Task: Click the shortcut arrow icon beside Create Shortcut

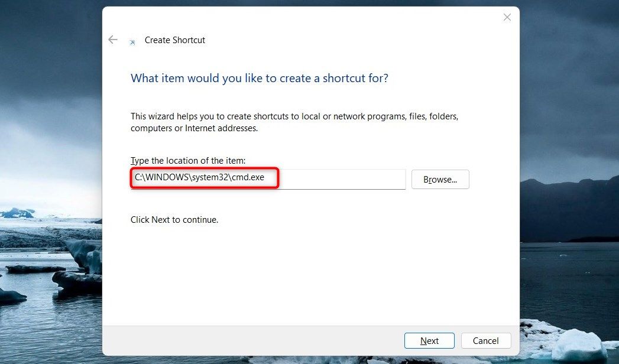Action: (x=132, y=43)
